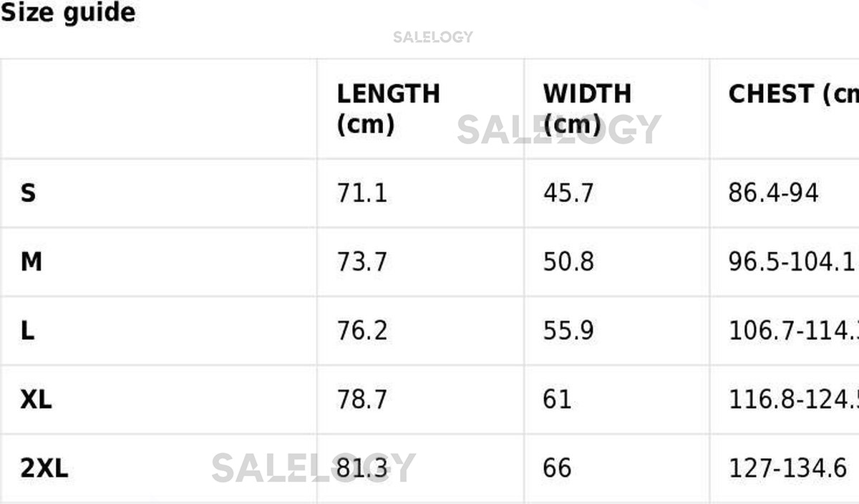Select the 50.8 width cell

[568, 262]
